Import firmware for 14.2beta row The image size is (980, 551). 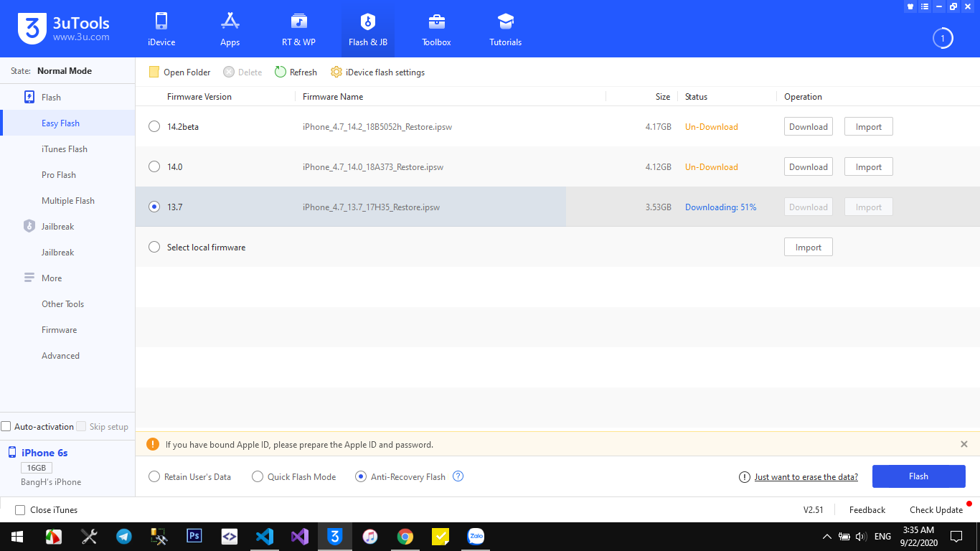pyautogui.click(x=869, y=126)
